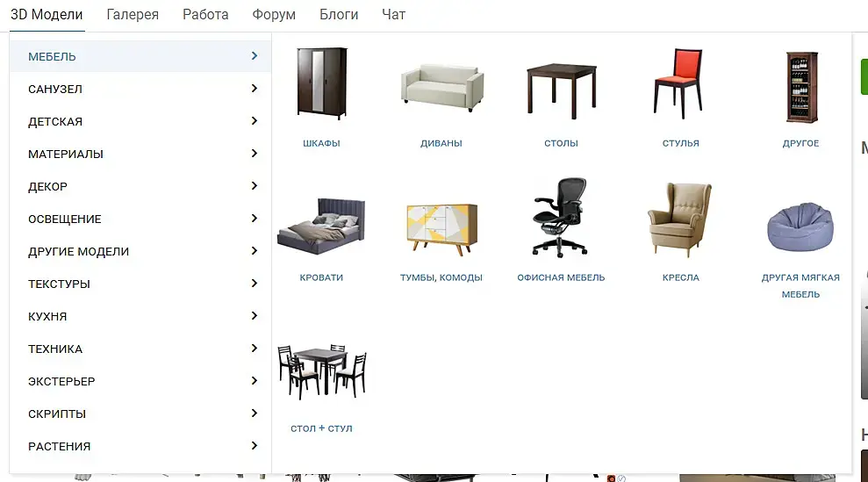This screenshot has height=482, width=868.
Task: Open the wine cabinet Другое image
Action: 801,87
